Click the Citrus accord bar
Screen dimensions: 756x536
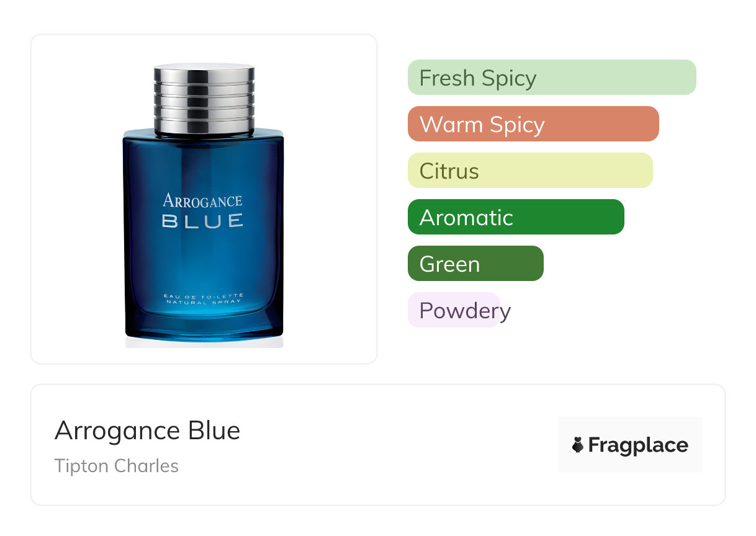pos(530,171)
